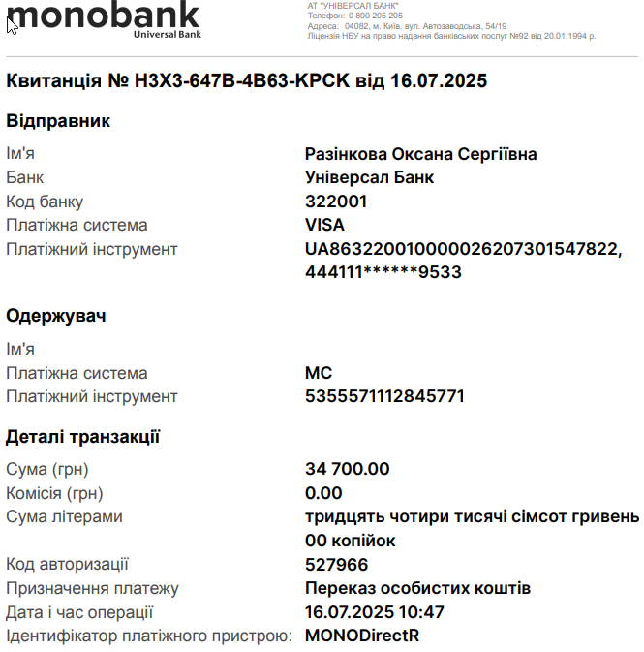
Task: Click the NBU license text in header
Action: 451,36
